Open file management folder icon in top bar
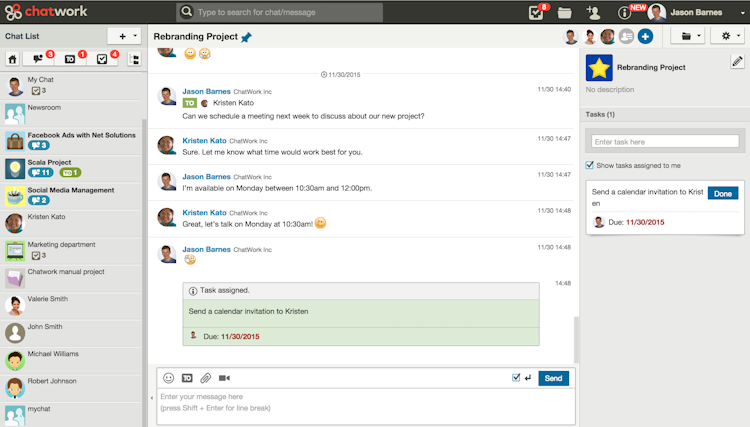Screen dimensions: 750x427 click(x=564, y=13)
